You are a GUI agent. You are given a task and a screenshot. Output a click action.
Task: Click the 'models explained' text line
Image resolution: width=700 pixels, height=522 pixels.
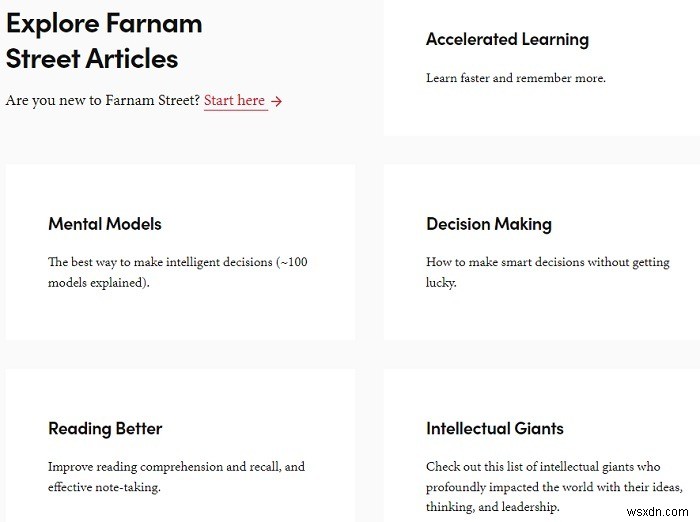point(98,283)
